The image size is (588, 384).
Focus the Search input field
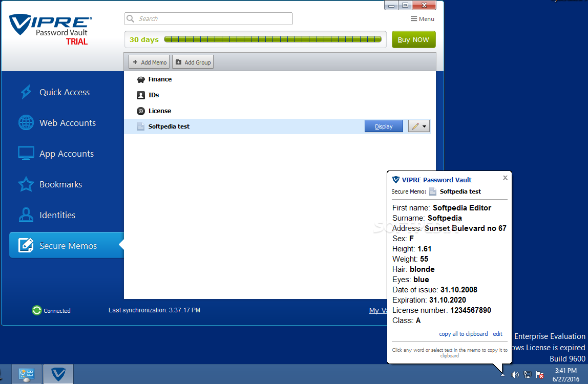point(208,19)
